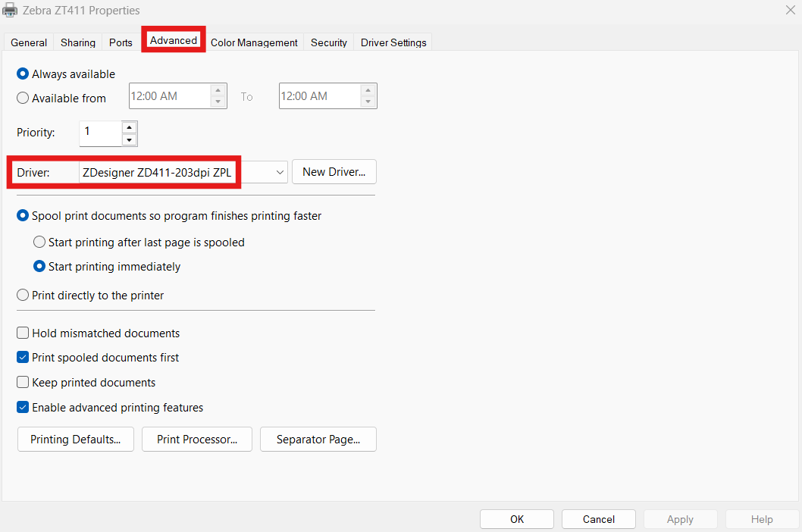Uncheck Print spooled documents first
The image size is (802, 532).
23,358
